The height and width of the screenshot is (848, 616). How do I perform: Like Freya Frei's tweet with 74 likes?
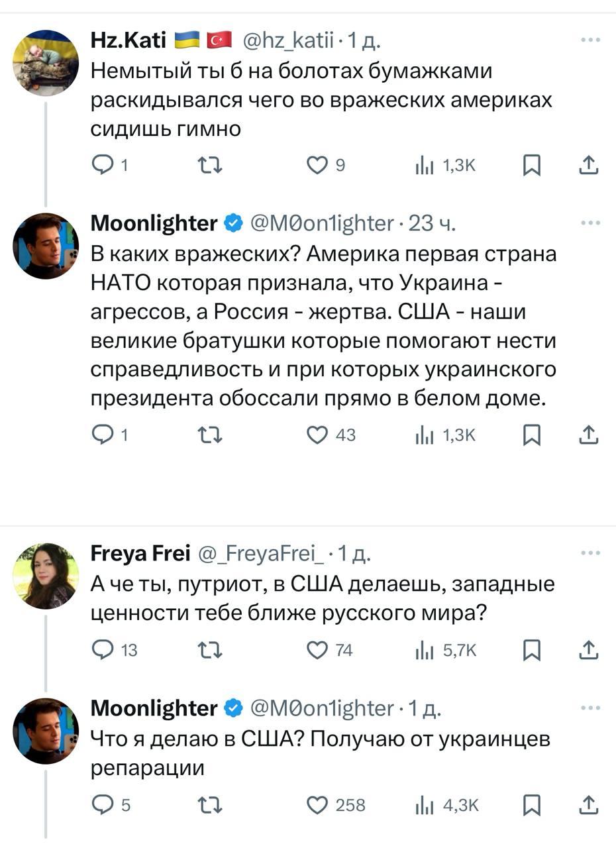[318, 650]
